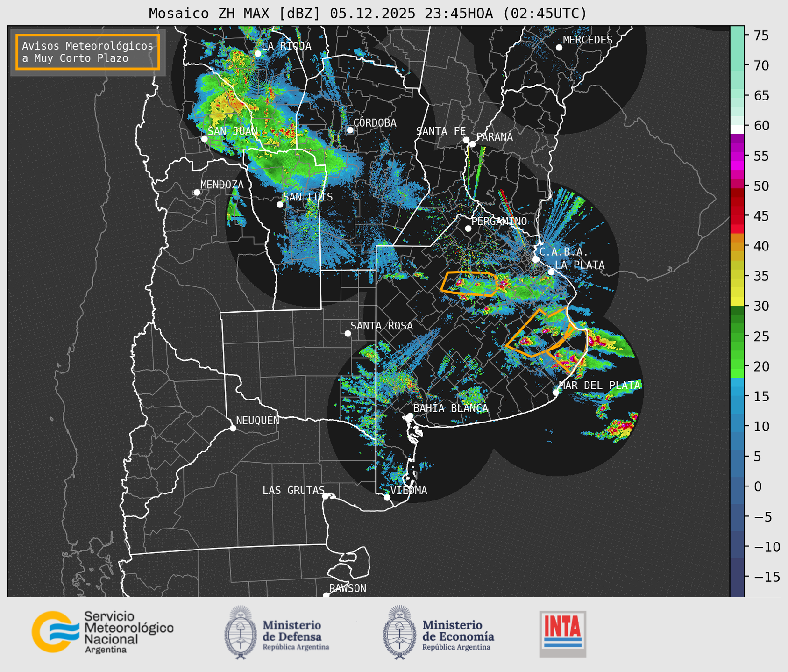
Task: Click the BAHÍA BLANCA label text
Action: click(x=451, y=408)
